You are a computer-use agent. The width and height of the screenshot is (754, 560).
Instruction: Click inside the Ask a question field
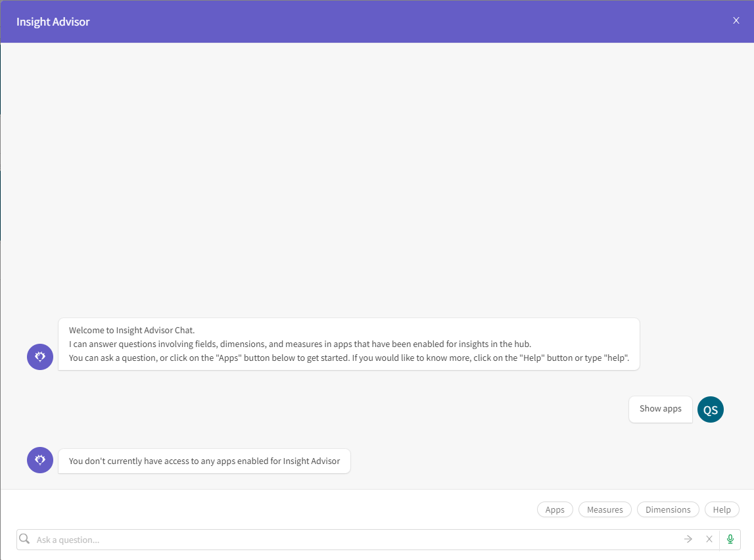(263, 539)
